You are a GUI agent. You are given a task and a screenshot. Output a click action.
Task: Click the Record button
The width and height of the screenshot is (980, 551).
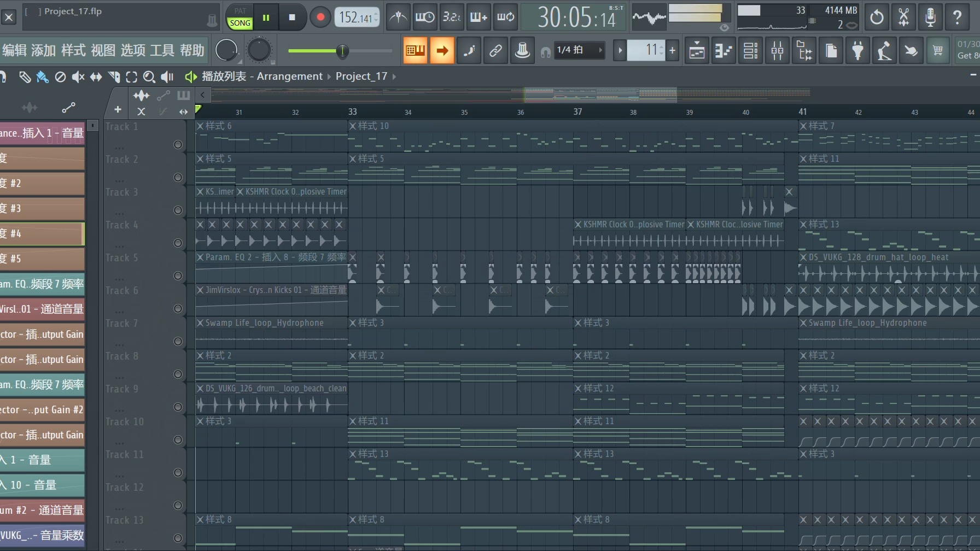click(320, 17)
